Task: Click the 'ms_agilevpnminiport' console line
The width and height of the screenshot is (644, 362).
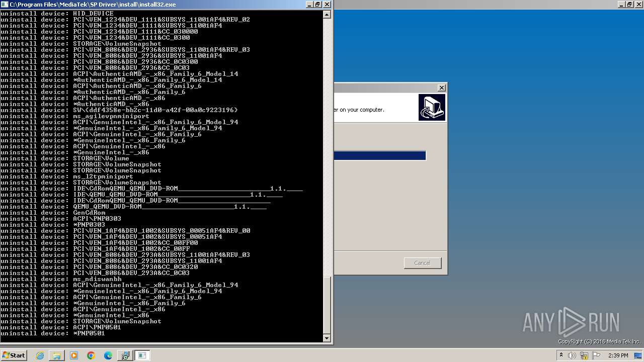Action: 75,116
